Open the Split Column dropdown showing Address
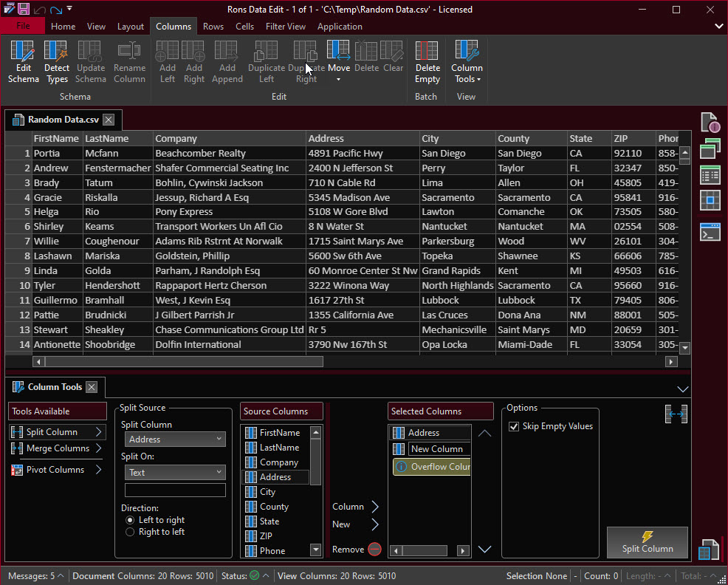 [175, 439]
